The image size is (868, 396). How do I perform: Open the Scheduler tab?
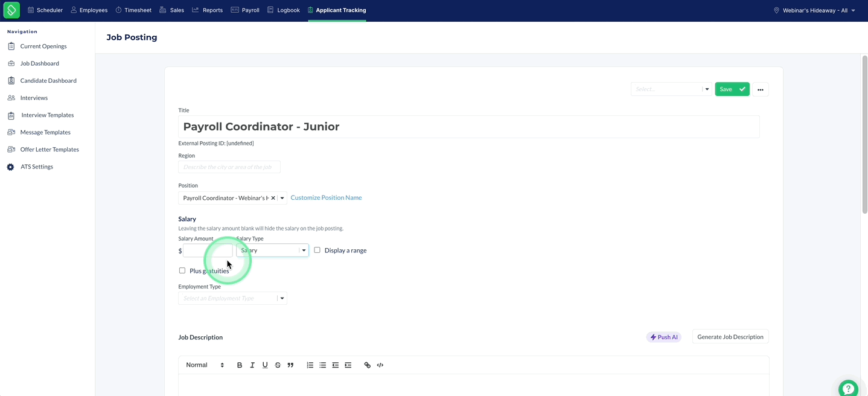tap(45, 10)
